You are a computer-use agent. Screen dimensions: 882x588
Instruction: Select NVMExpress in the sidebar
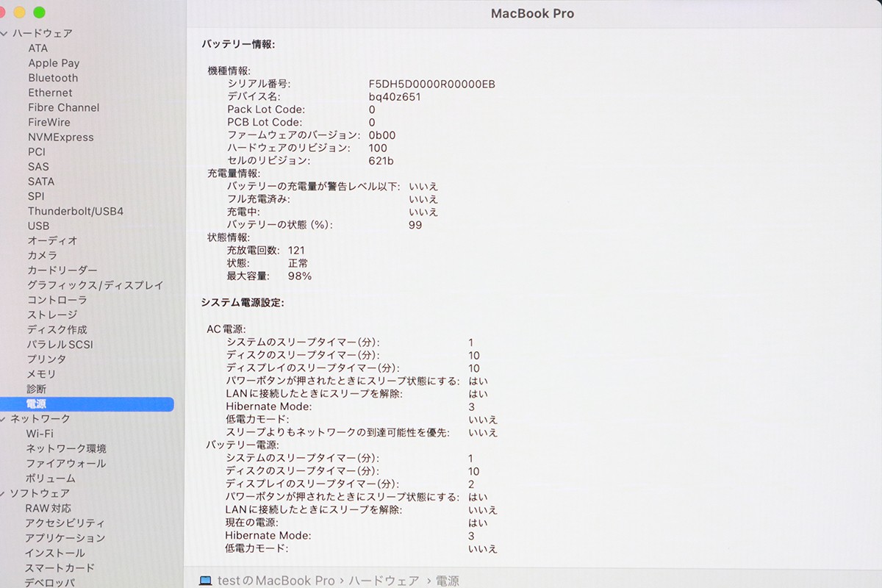[x=61, y=137]
